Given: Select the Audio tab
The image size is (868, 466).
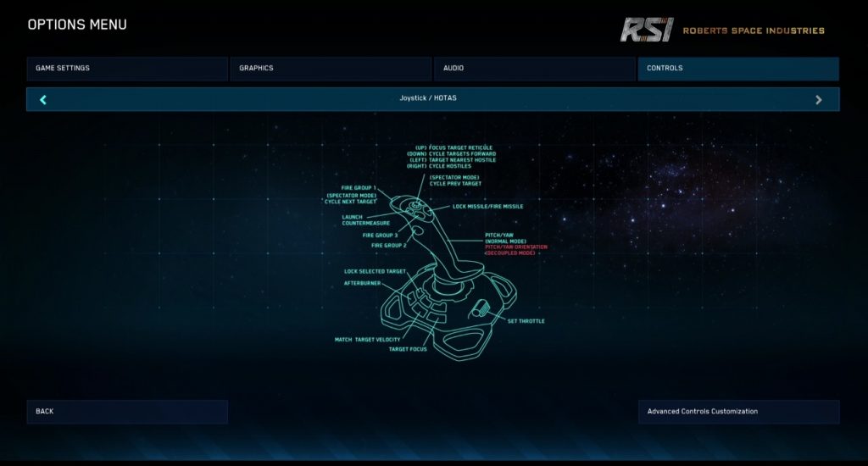Looking at the screenshot, I should click(x=534, y=69).
